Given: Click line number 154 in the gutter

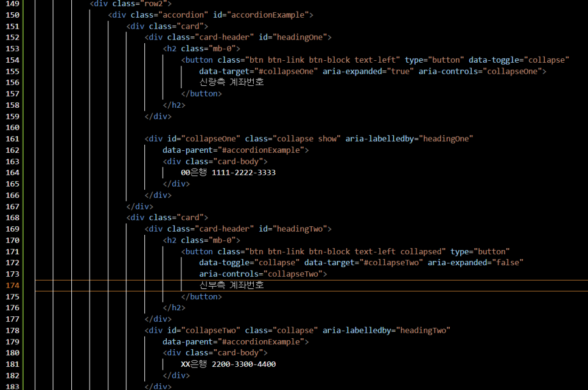Looking at the screenshot, I should coord(12,60).
